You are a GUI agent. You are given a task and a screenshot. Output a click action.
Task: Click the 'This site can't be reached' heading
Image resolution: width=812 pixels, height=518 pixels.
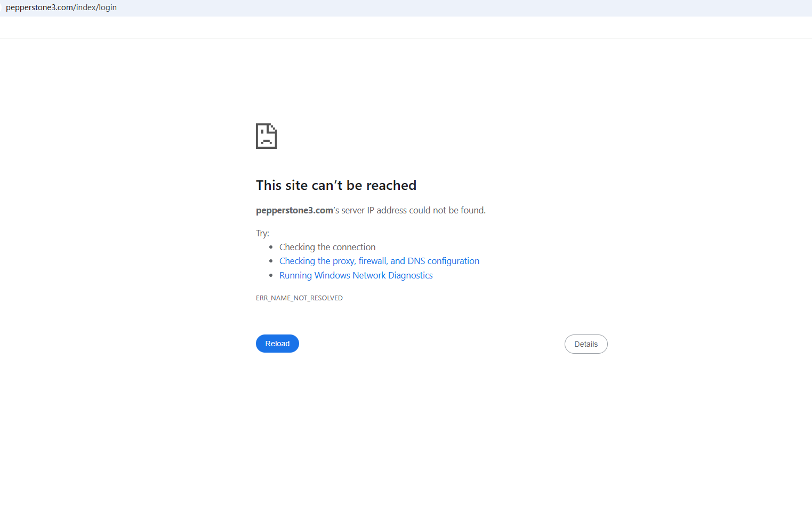[x=336, y=185]
